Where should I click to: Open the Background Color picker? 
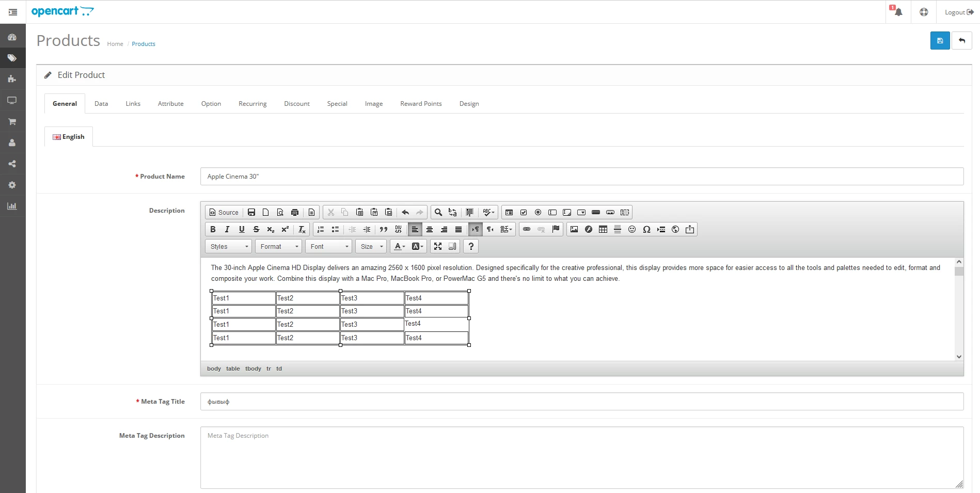click(417, 246)
